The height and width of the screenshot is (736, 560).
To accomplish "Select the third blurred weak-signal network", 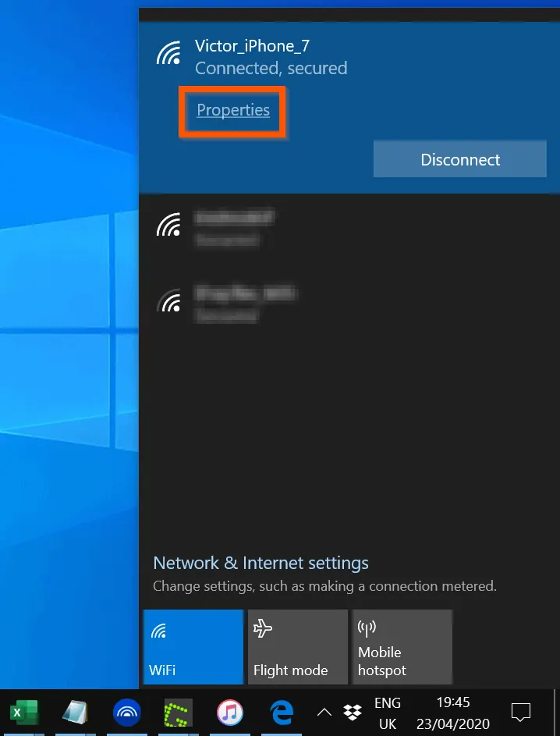I will coord(234,303).
